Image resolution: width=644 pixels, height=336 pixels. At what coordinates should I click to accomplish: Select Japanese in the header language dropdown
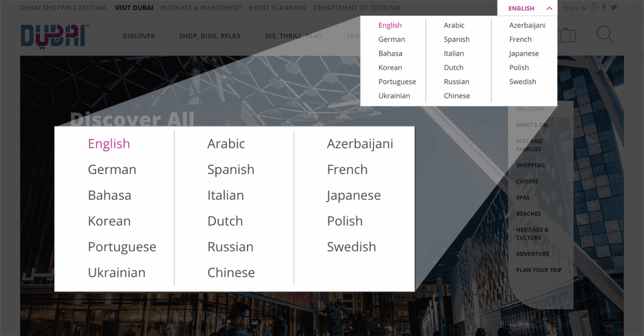524,53
